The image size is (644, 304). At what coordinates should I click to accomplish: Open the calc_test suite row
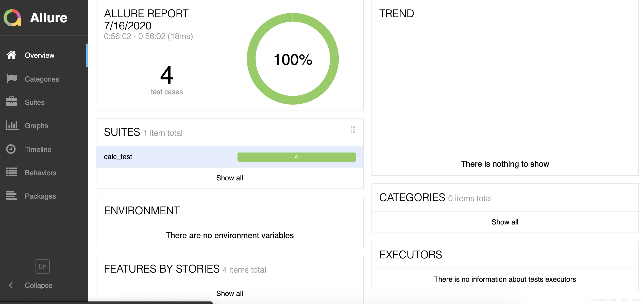click(x=118, y=157)
